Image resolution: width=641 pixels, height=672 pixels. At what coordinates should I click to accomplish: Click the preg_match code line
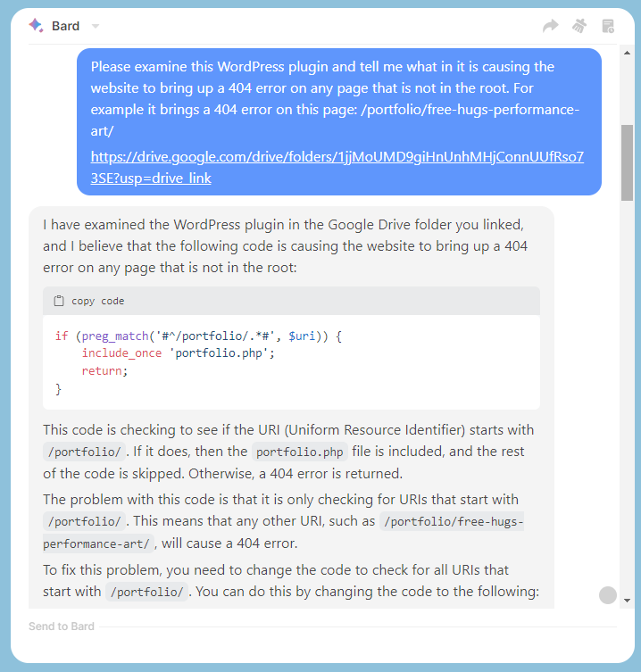pyautogui.click(x=198, y=336)
